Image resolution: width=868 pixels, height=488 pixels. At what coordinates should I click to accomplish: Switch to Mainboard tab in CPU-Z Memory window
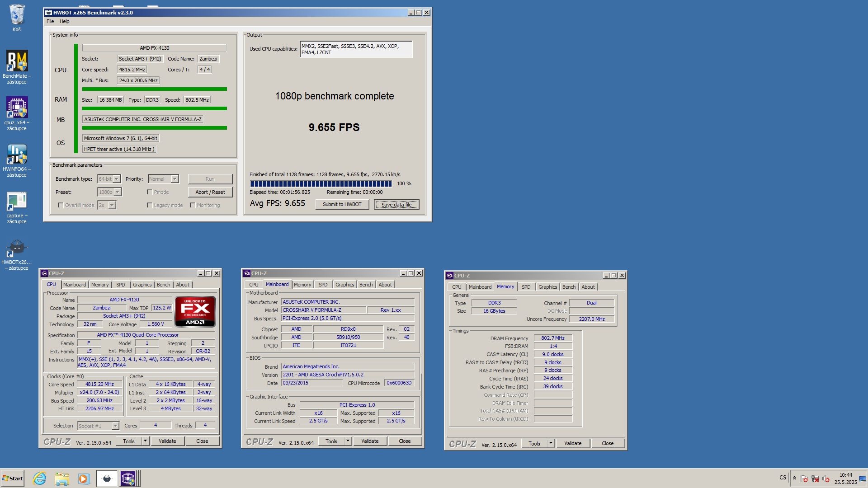[x=480, y=287]
